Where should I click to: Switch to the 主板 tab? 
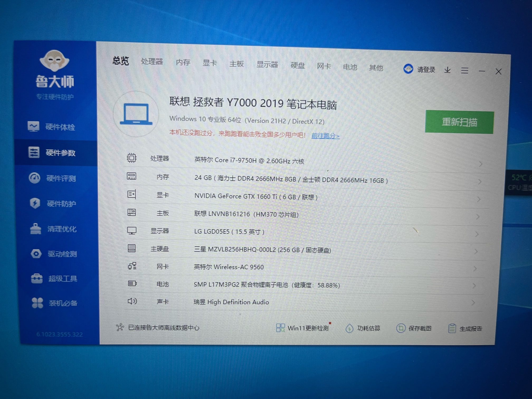coord(236,64)
